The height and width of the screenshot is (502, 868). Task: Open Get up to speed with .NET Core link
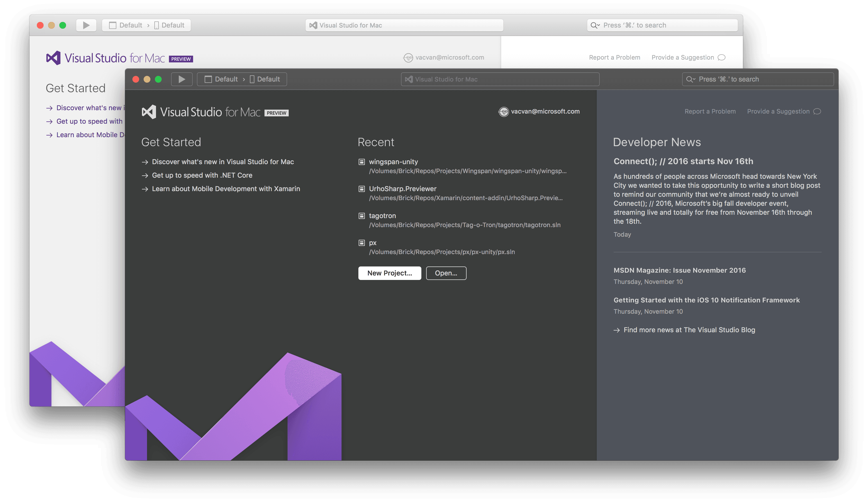point(201,175)
